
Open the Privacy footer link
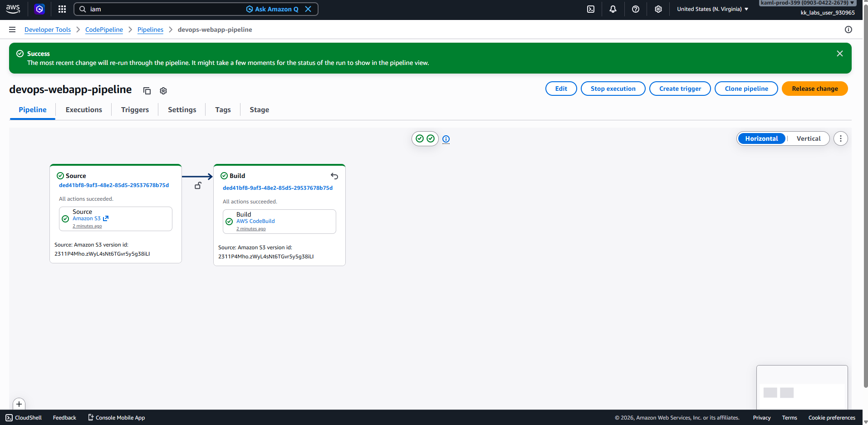tap(762, 417)
